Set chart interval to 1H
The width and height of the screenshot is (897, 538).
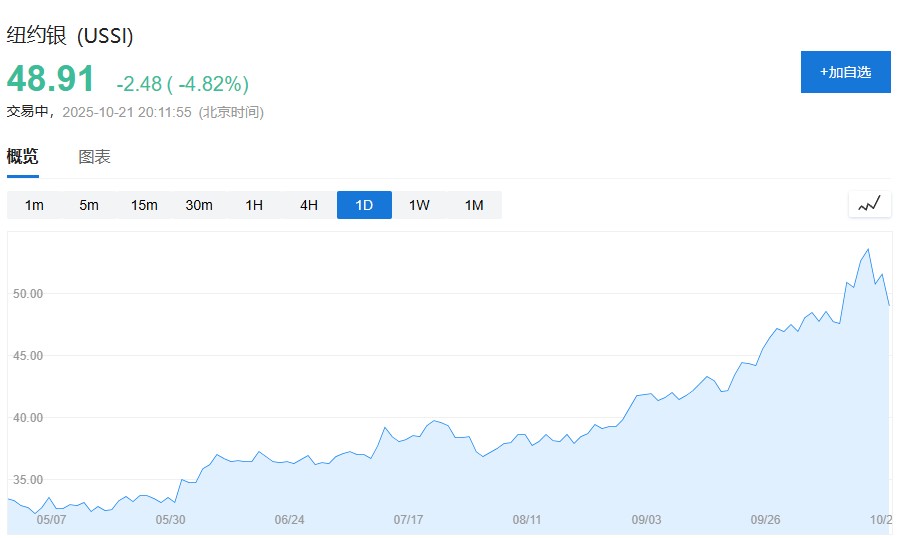pos(254,205)
